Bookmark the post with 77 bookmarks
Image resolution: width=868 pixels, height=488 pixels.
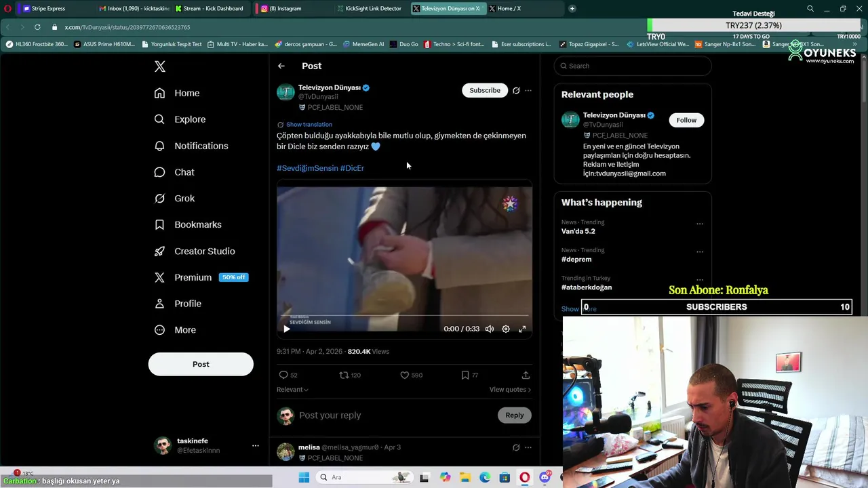(469, 375)
